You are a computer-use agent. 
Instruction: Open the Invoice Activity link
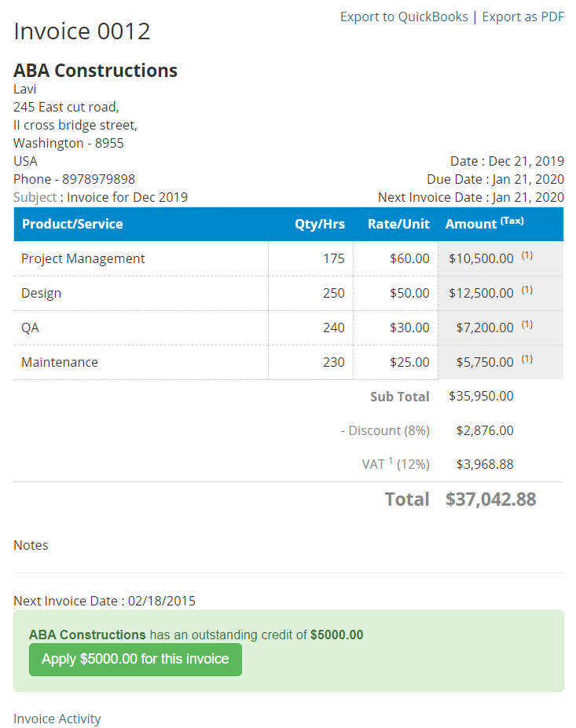click(57, 719)
